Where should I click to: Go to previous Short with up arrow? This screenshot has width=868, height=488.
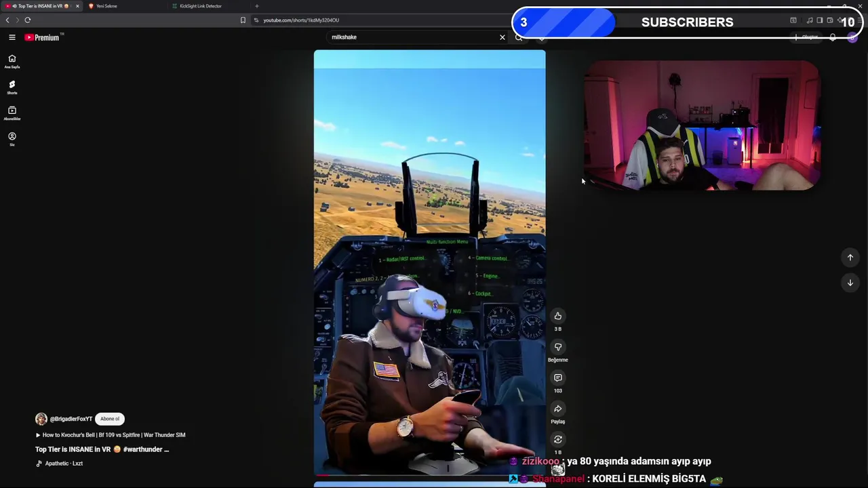pyautogui.click(x=850, y=257)
